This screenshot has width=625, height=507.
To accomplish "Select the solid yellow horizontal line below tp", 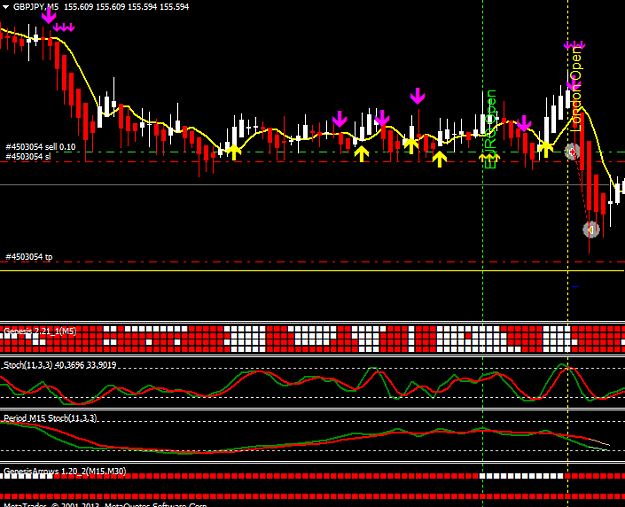I will tap(312, 271).
